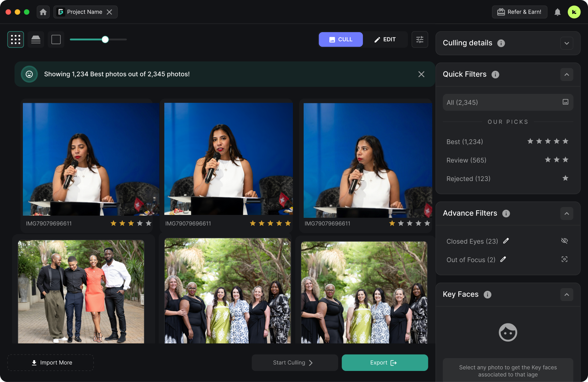Switch to CULL mode

pyautogui.click(x=341, y=40)
